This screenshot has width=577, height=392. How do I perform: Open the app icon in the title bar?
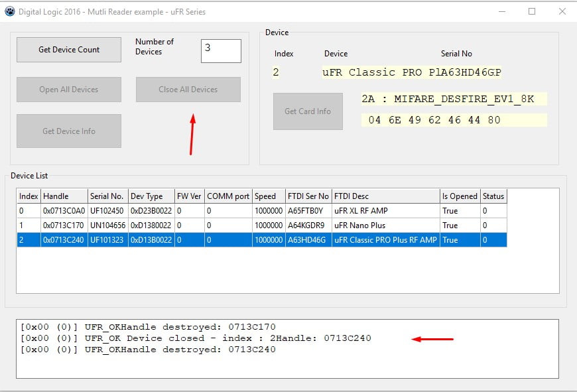coord(10,11)
